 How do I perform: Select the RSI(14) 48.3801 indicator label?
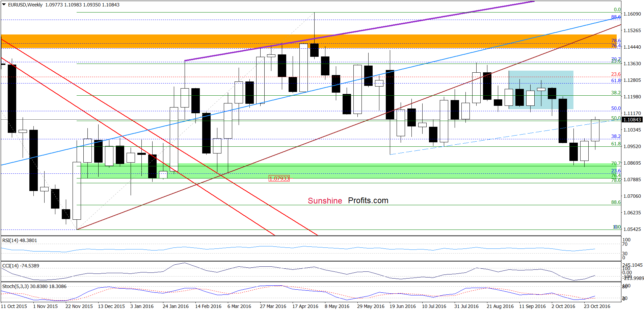(x=20, y=240)
